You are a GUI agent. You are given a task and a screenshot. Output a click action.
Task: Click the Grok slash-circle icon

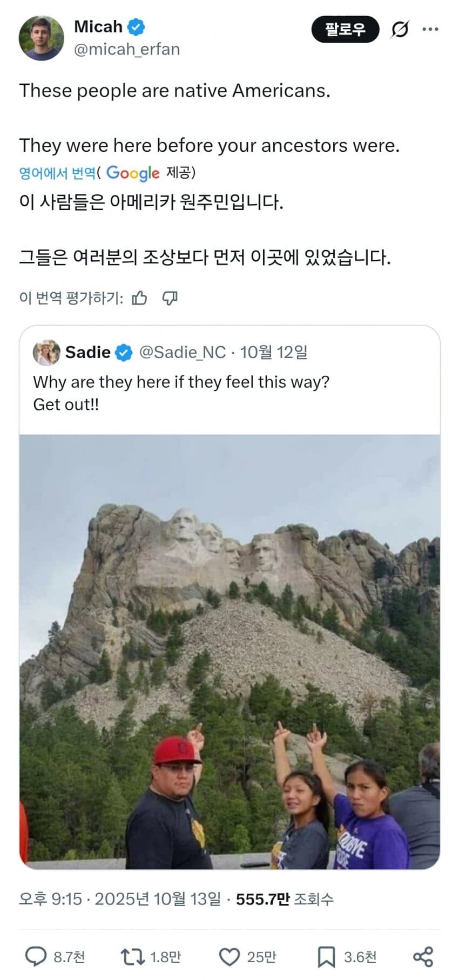click(400, 29)
